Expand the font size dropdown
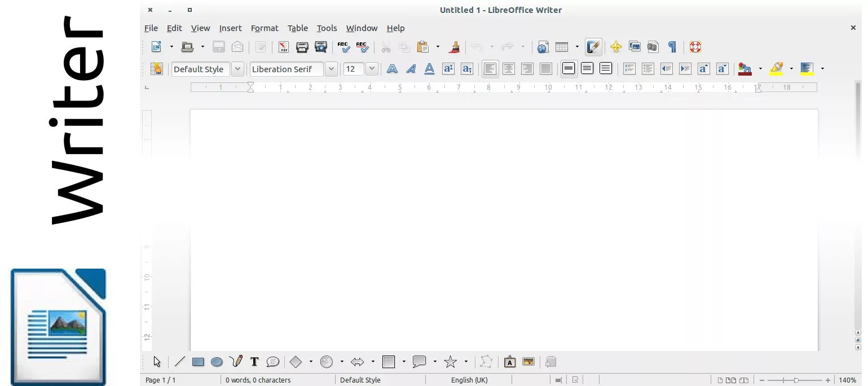 tap(372, 68)
